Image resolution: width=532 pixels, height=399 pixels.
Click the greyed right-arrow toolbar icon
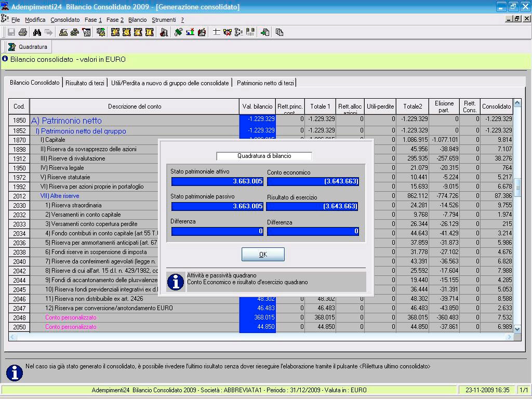coord(48,32)
